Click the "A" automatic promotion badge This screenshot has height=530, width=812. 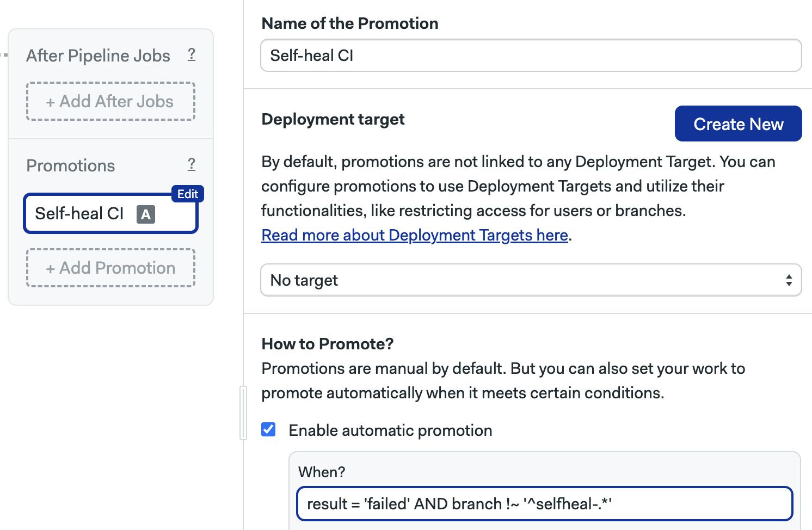coord(145,214)
